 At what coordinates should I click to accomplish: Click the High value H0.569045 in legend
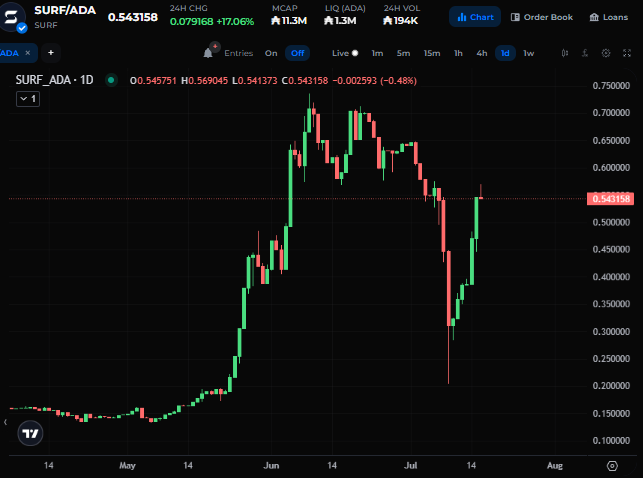coord(204,81)
